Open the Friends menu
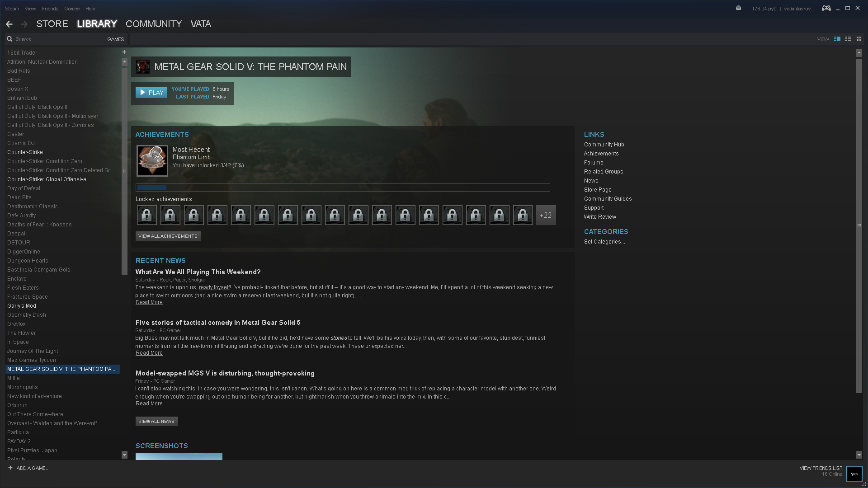 pos(50,9)
